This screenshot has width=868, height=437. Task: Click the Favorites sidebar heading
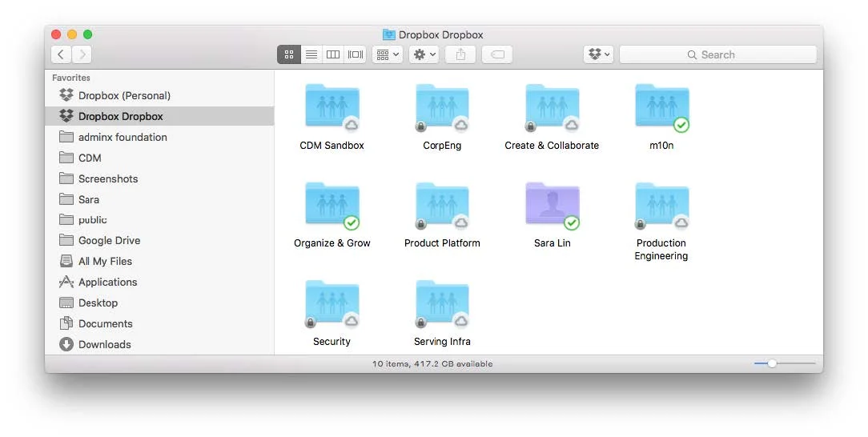70,78
